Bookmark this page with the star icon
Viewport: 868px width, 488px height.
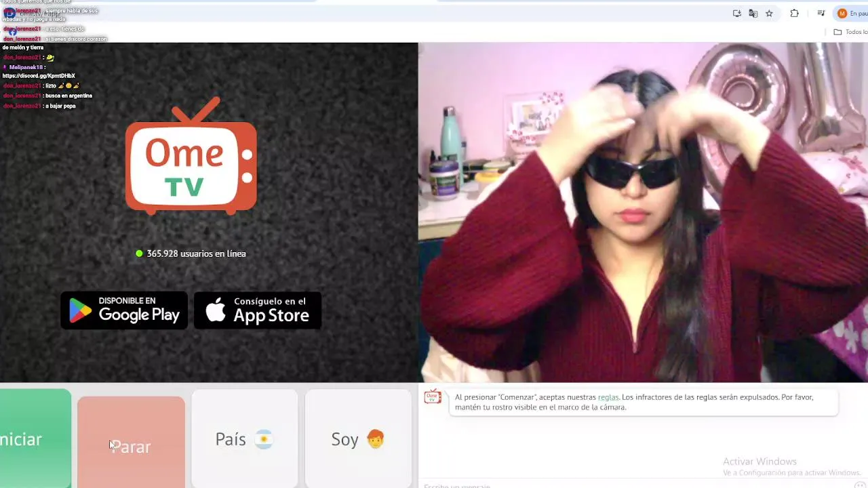[769, 13]
